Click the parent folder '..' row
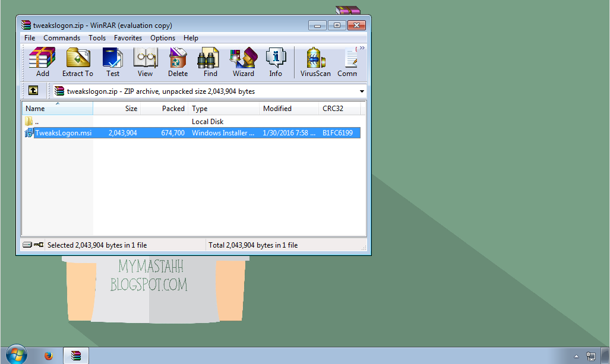610x364 pixels. click(x=191, y=121)
